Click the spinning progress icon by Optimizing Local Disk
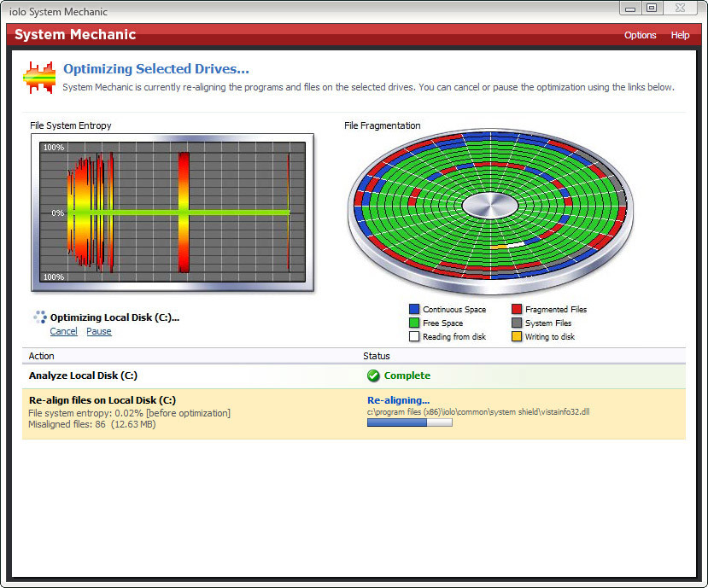Viewport: 708px width, 588px height. (40, 317)
